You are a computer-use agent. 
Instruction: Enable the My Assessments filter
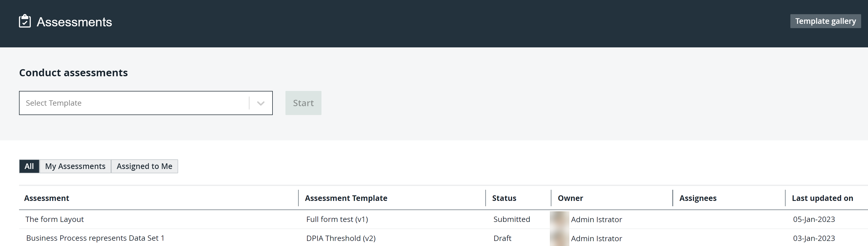75,166
